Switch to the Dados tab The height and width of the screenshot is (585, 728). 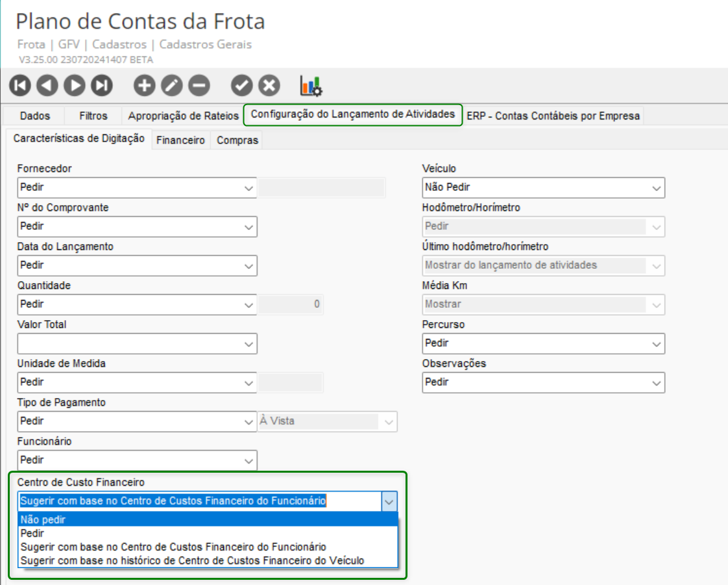[35, 116]
